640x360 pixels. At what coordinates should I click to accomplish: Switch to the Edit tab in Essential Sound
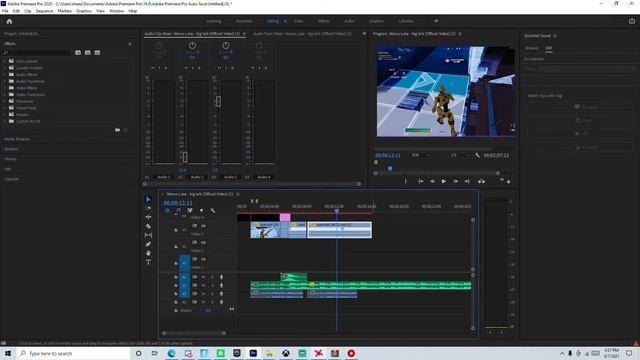point(549,48)
